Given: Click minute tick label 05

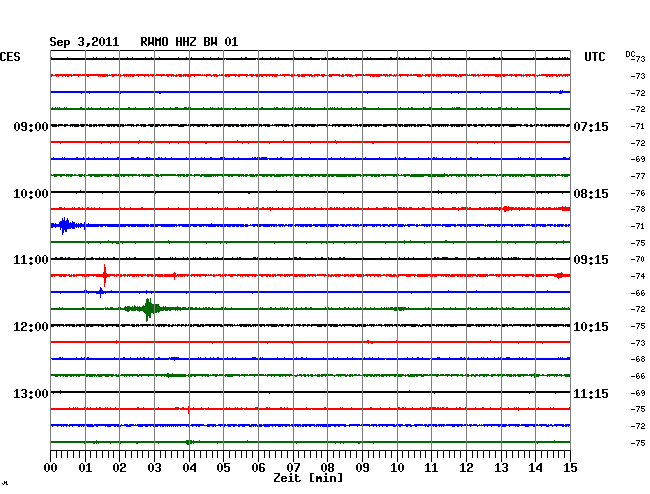Looking at the screenshot, I should coord(223,468).
